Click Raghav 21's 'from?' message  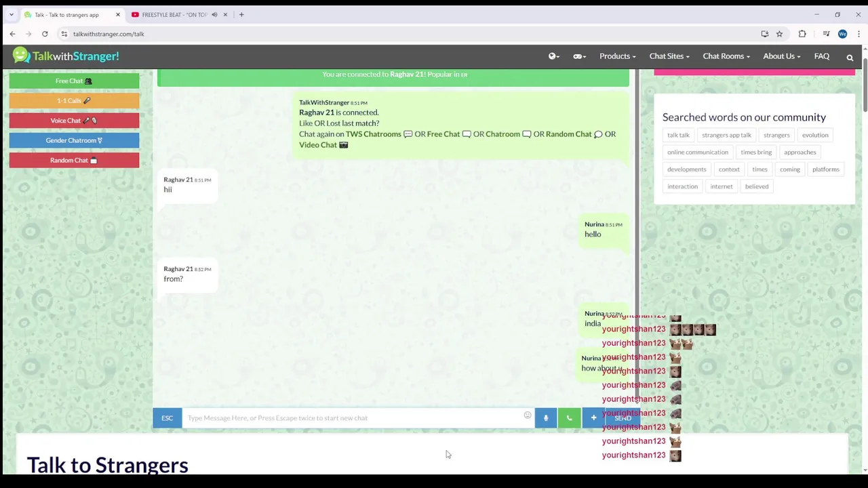188,274
